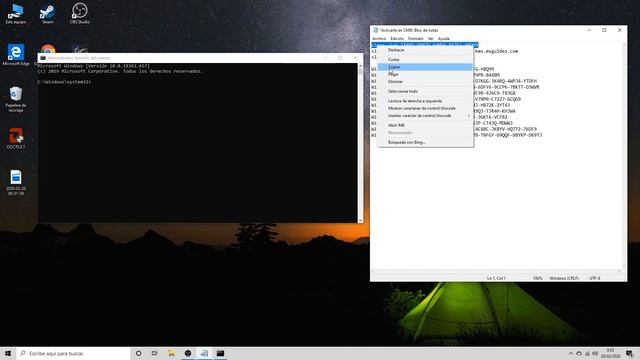Click the network icon in system tray

pyautogui.click(x=587, y=353)
